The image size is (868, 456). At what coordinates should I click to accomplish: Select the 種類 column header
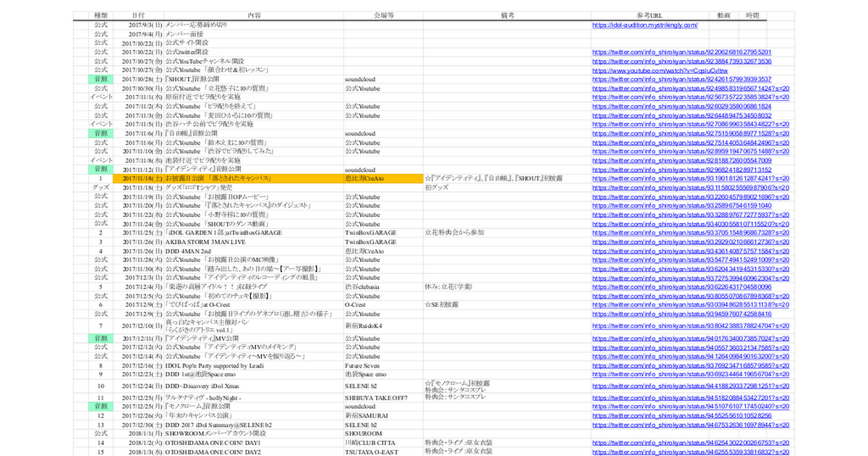point(101,15)
